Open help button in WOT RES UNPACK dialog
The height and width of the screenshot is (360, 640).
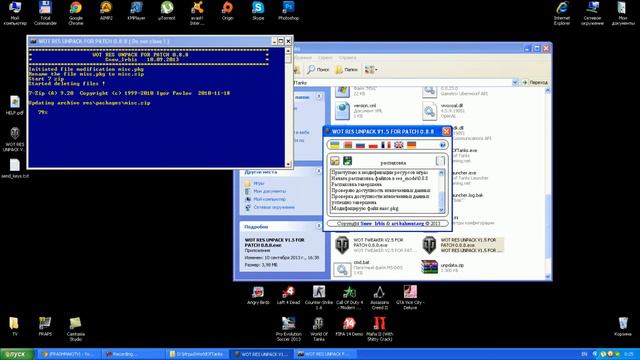442,145
